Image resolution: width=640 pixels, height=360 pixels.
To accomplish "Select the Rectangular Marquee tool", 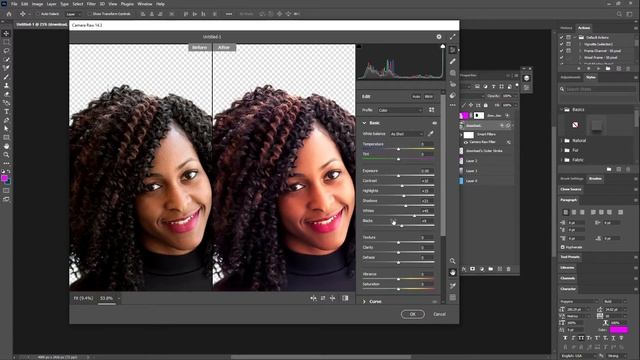I will 6,42.
